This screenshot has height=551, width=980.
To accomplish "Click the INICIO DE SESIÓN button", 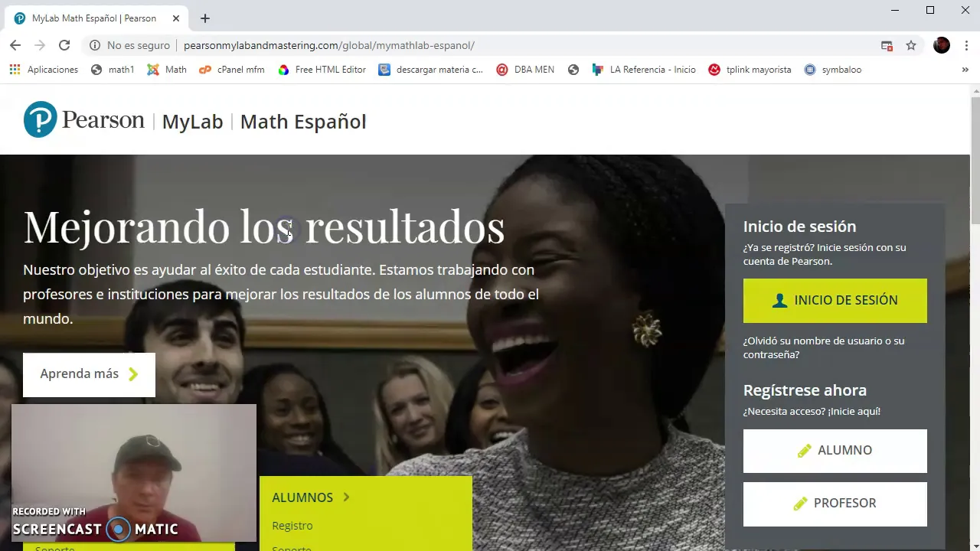I will [x=835, y=301].
